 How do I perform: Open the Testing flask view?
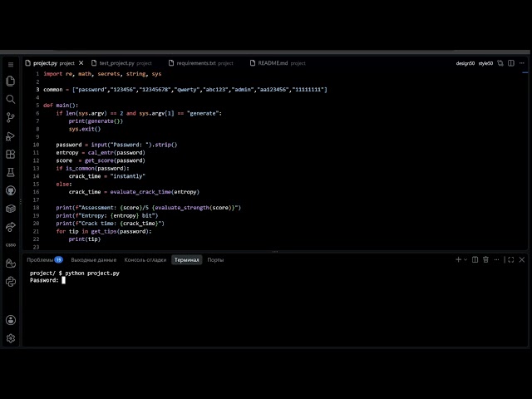point(11,172)
